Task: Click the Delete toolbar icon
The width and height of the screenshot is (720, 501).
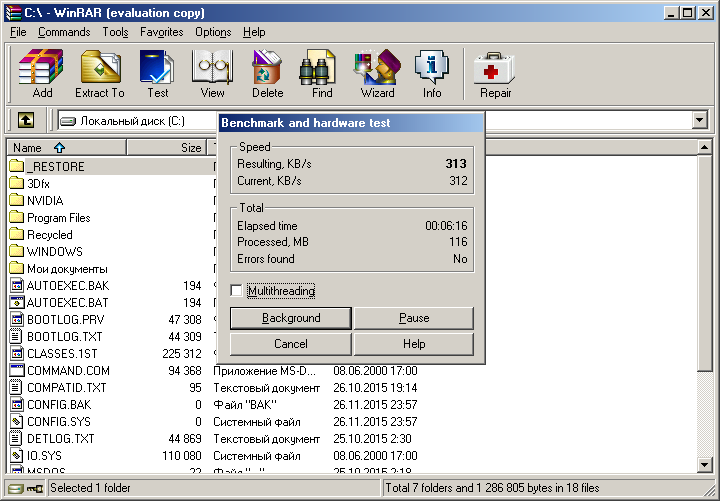Action: point(267,74)
